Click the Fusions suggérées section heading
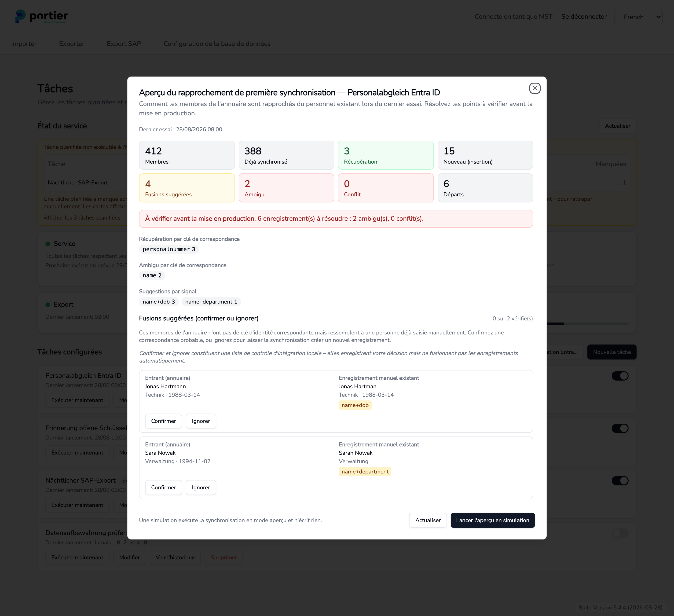The width and height of the screenshot is (674, 616). click(x=199, y=318)
